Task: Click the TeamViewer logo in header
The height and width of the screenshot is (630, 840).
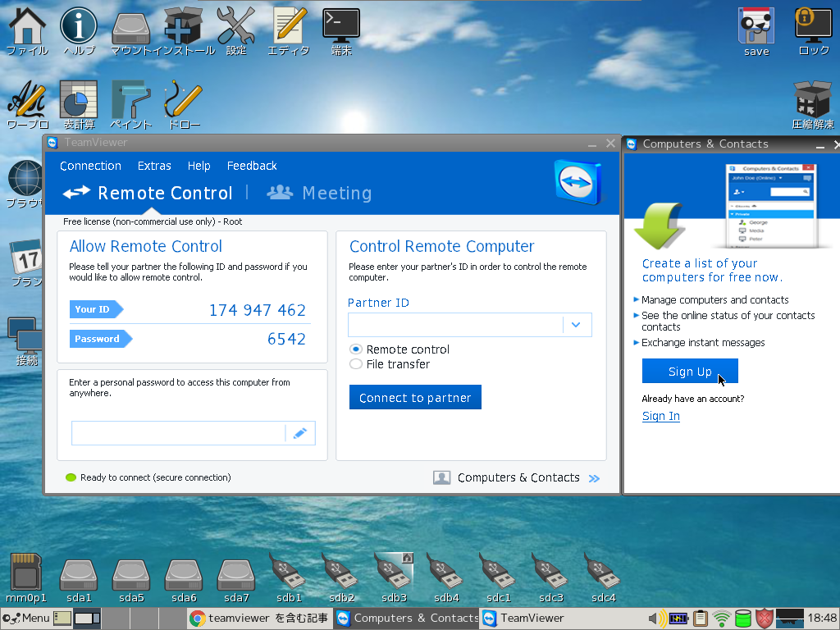Action: coord(577,182)
